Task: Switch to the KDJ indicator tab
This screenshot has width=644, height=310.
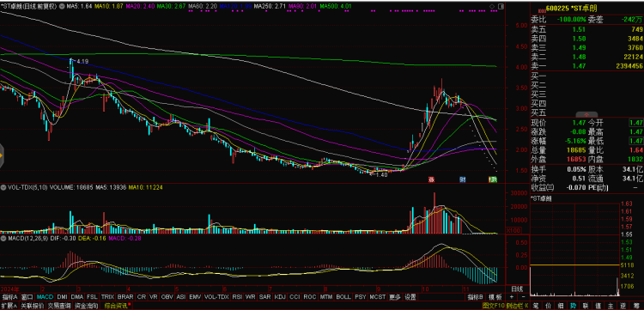Action: [x=280, y=297]
